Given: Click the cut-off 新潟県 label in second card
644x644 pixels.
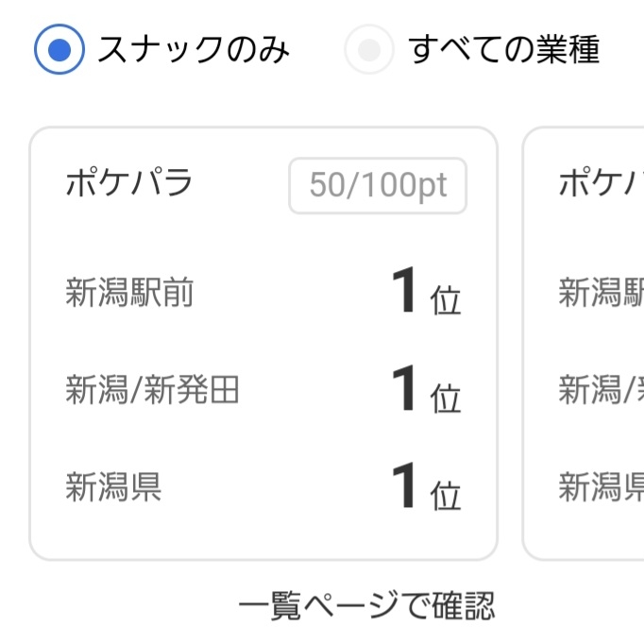Looking at the screenshot, I should point(601,487).
